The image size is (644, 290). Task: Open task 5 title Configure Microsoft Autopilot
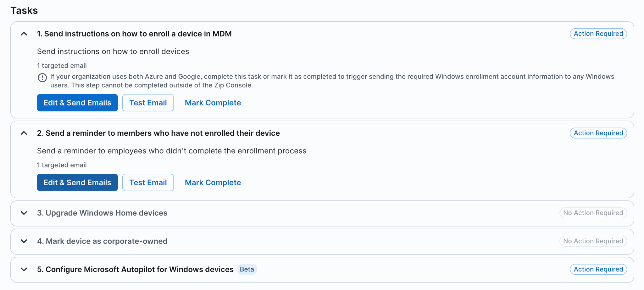[x=135, y=270]
